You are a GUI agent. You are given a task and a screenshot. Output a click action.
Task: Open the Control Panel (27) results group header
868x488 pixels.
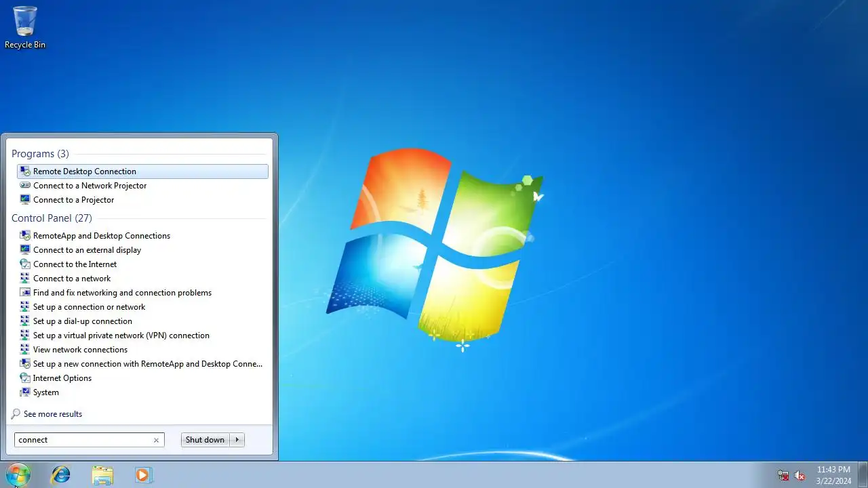click(x=52, y=218)
